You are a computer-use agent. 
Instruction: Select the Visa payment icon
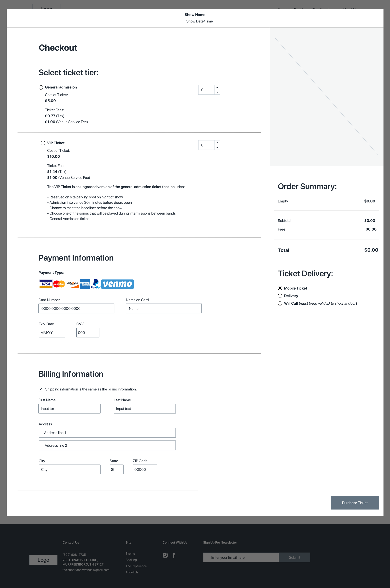click(x=46, y=284)
